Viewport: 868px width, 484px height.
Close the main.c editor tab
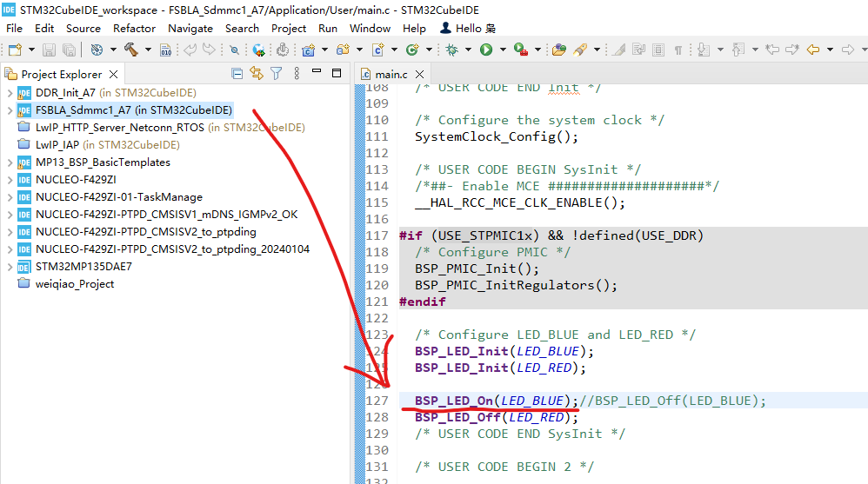(x=419, y=74)
